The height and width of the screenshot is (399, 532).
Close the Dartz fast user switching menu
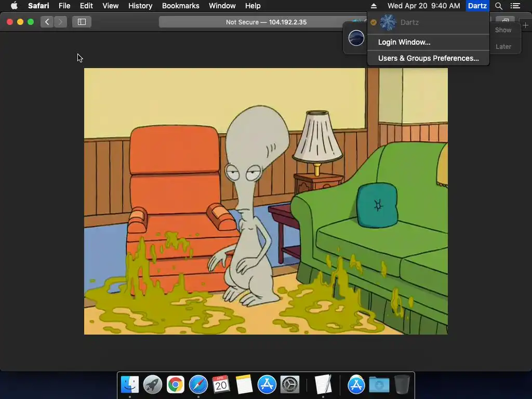[477, 6]
